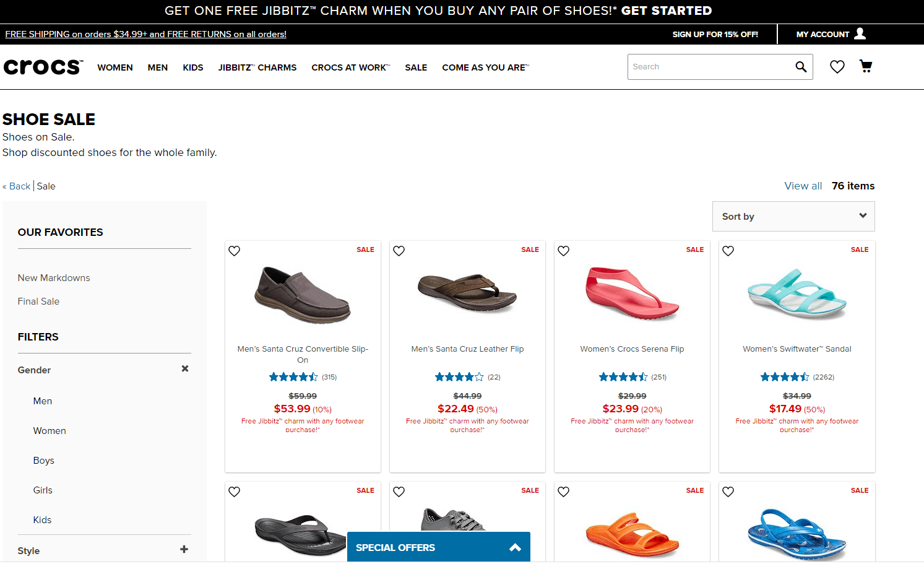Open Men's Santa Cruz Leather Flip title

pos(467,349)
